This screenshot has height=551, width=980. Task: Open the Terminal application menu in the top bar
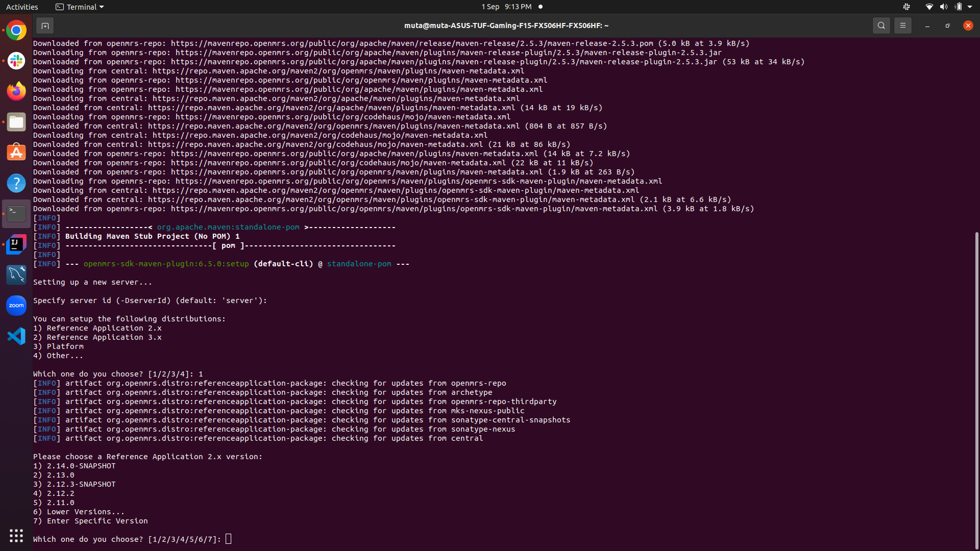pyautogui.click(x=79, y=7)
